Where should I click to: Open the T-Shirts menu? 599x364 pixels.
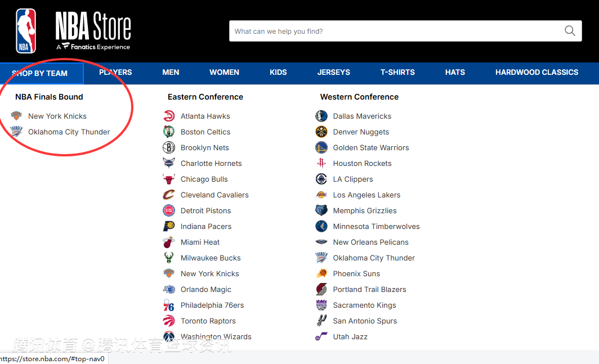click(x=397, y=72)
